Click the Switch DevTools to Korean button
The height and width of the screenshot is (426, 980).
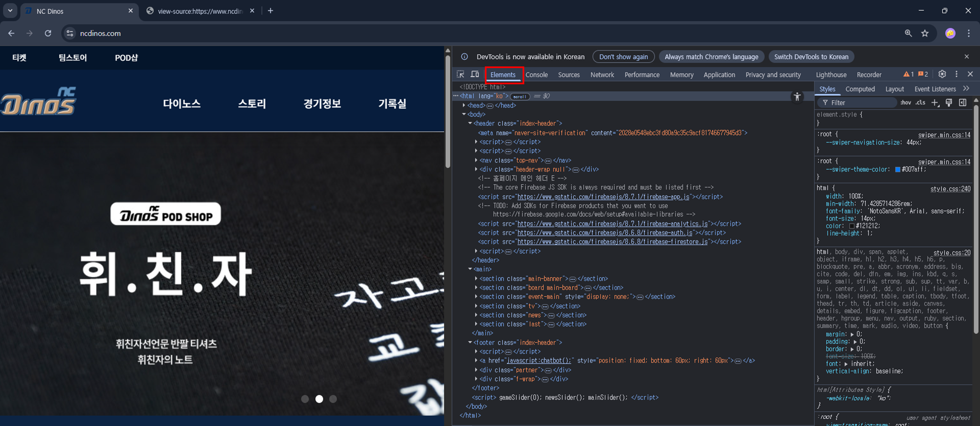[x=811, y=57]
